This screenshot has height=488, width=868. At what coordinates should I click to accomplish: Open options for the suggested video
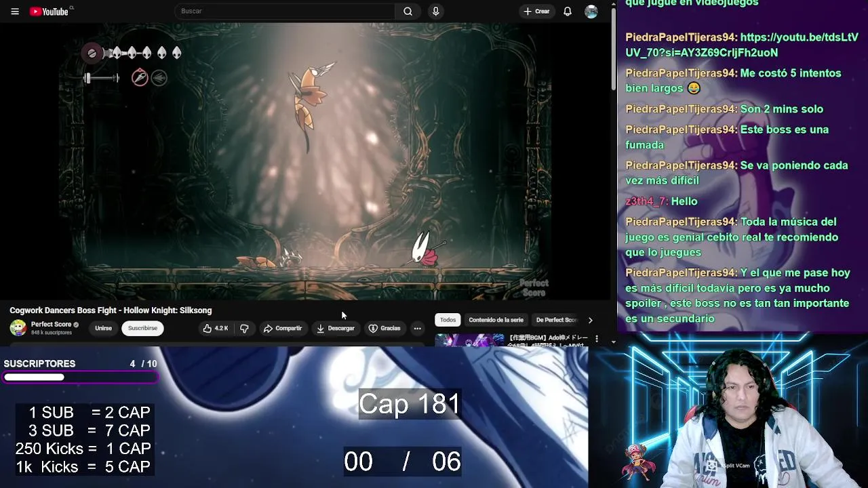pos(597,338)
